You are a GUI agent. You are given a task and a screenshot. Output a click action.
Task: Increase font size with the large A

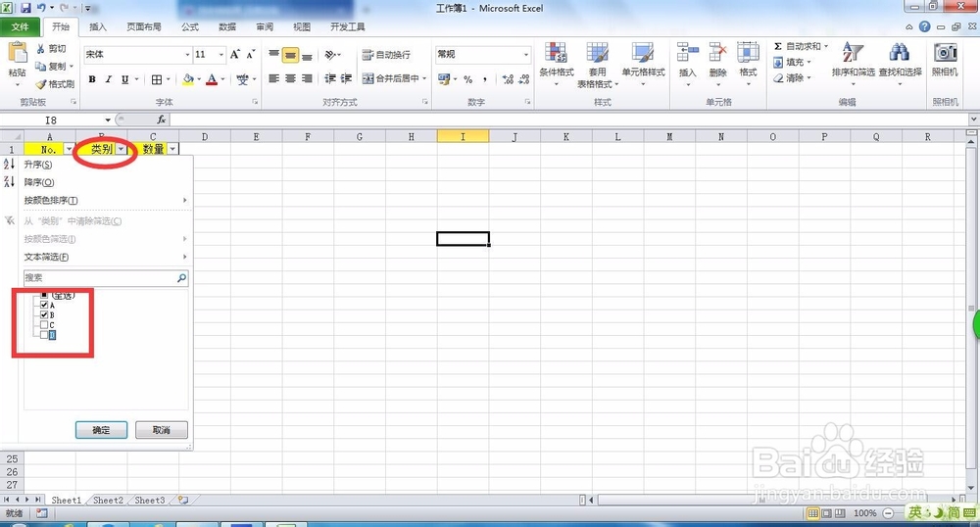[x=234, y=54]
